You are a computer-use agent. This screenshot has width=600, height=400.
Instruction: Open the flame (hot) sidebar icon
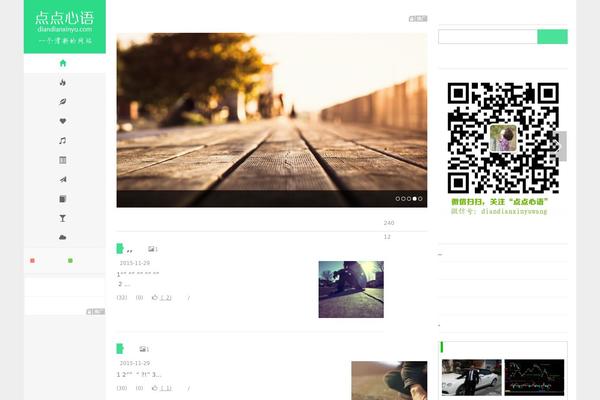pyautogui.click(x=63, y=82)
